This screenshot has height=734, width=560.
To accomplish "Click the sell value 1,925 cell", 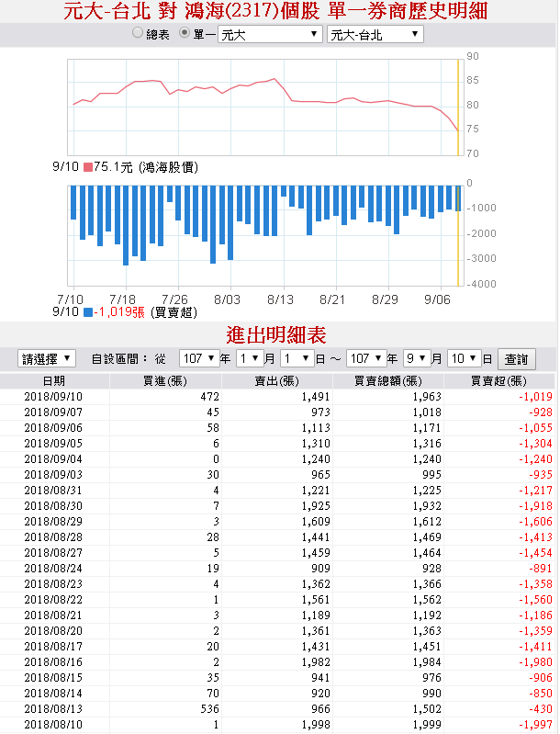I will [x=316, y=506].
